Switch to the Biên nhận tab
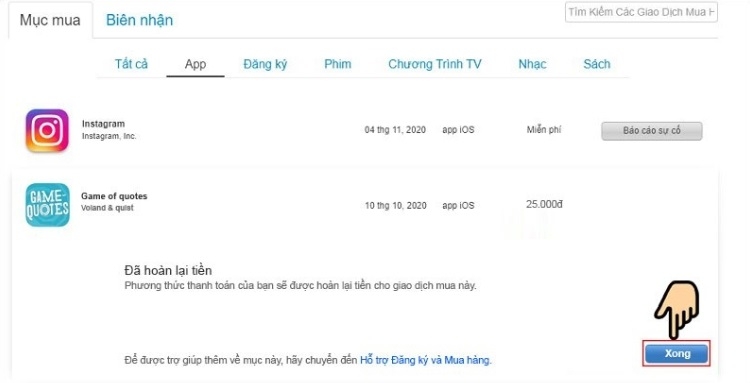The image size is (750, 383). point(139,20)
